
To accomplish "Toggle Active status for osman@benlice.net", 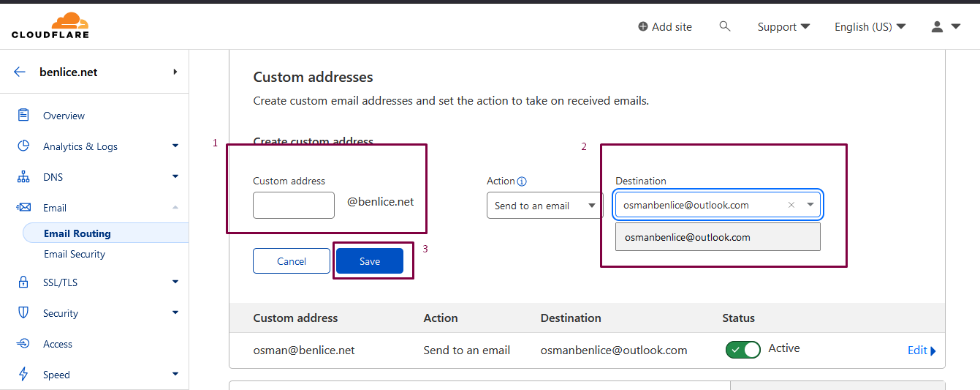I will pyautogui.click(x=743, y=349).
